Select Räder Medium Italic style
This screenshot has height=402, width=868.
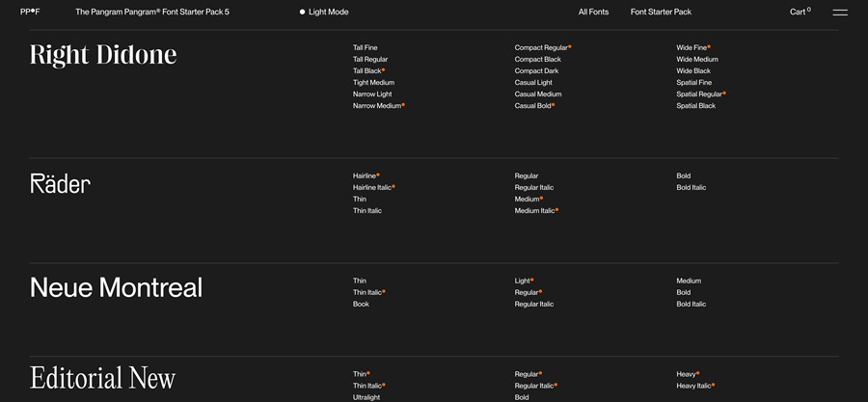point(536,211)
